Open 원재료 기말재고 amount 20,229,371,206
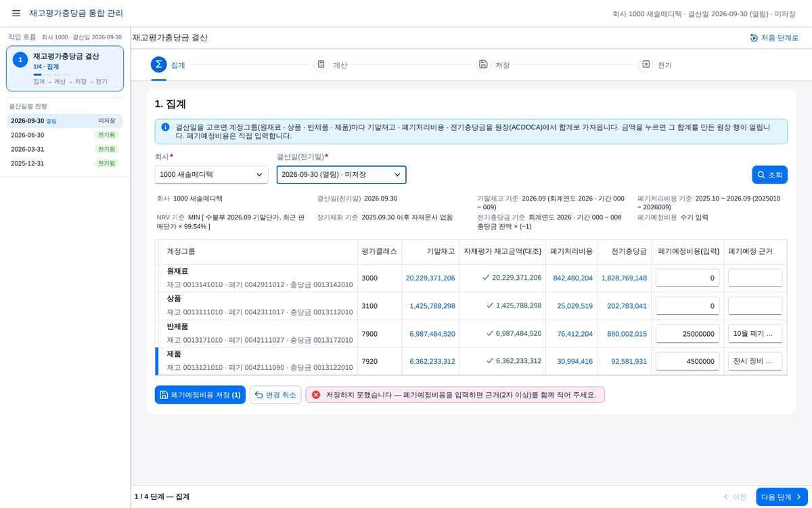Viewport: 812px width, 508px height. point(430,278)
